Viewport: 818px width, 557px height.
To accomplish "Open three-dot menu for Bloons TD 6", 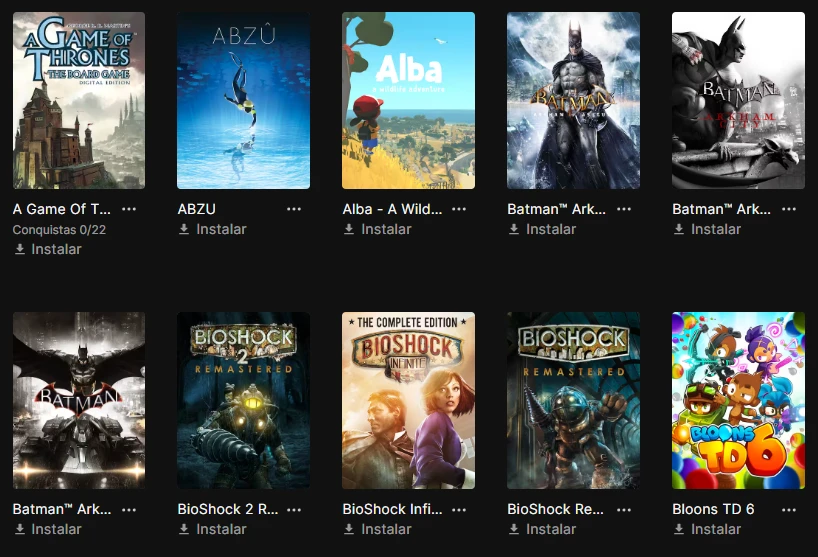I will coord(788,510).
